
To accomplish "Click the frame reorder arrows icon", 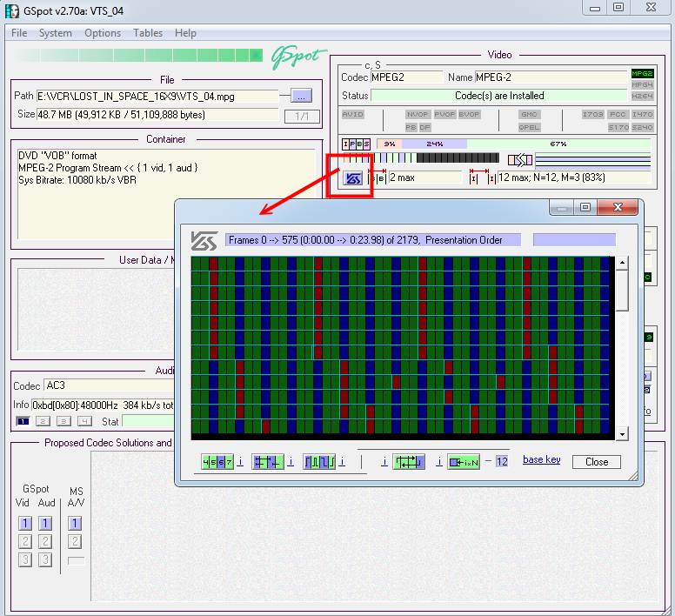I will pos(520,160).
